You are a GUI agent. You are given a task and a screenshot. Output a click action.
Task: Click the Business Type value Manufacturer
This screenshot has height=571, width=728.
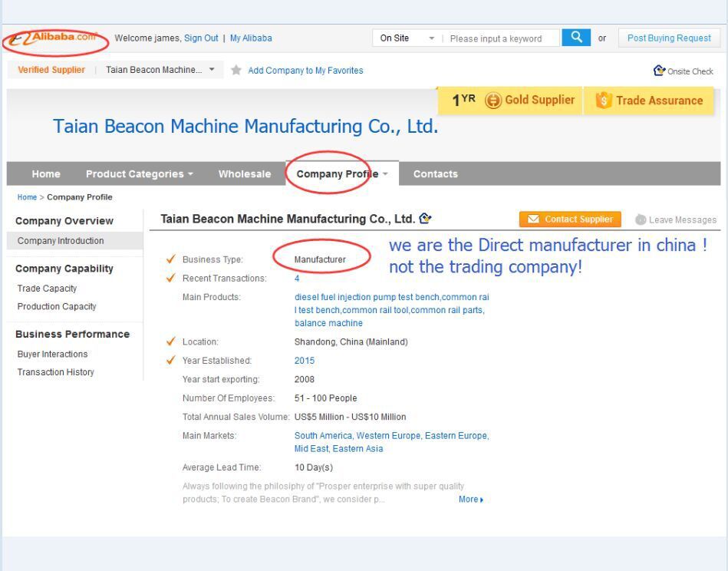[320, 259]
